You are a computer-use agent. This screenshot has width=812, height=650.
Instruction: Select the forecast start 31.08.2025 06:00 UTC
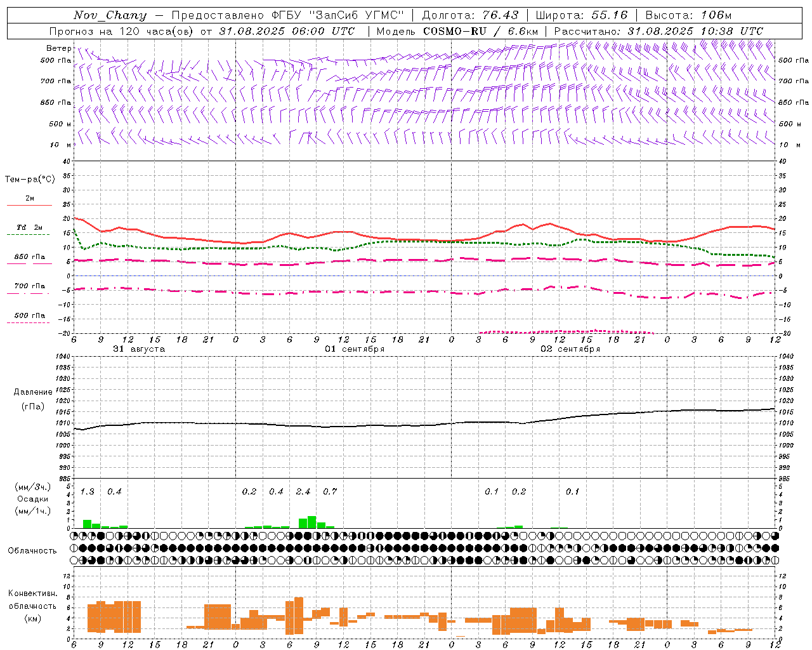coord(287,31)
